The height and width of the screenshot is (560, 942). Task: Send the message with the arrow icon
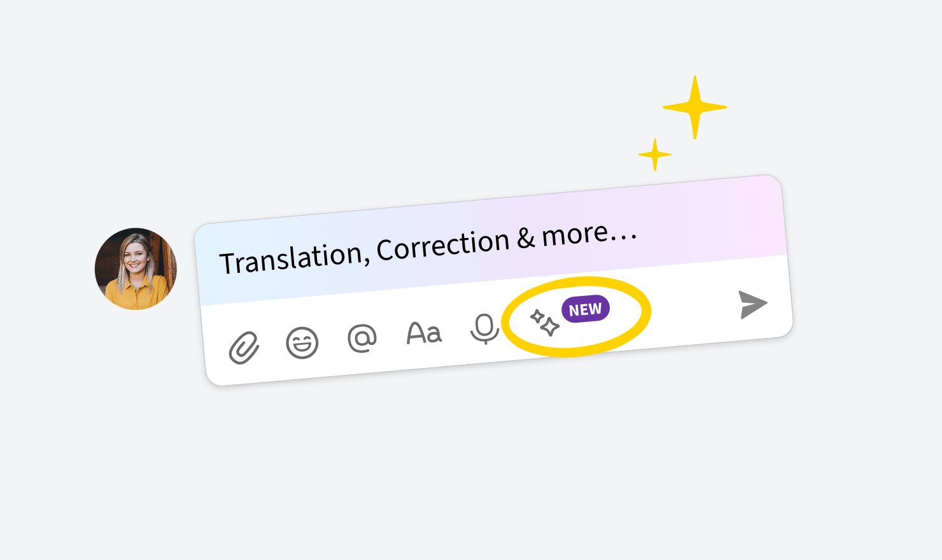(x=754, y=304)
